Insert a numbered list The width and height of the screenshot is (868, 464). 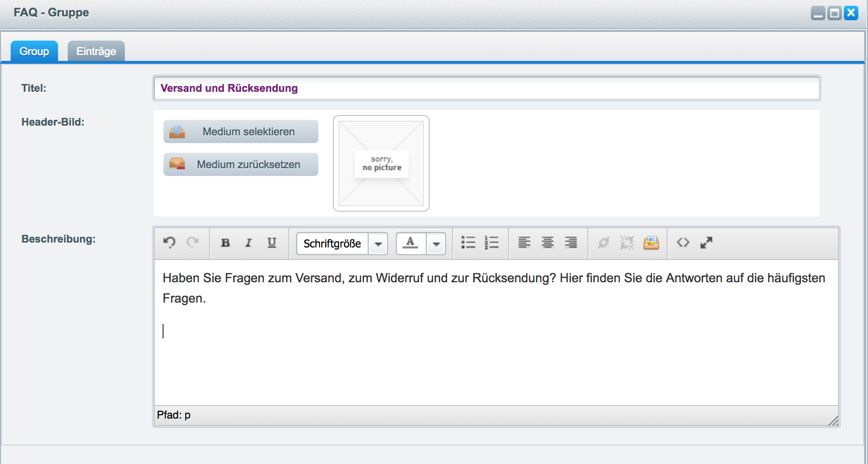tap(492, 243)
